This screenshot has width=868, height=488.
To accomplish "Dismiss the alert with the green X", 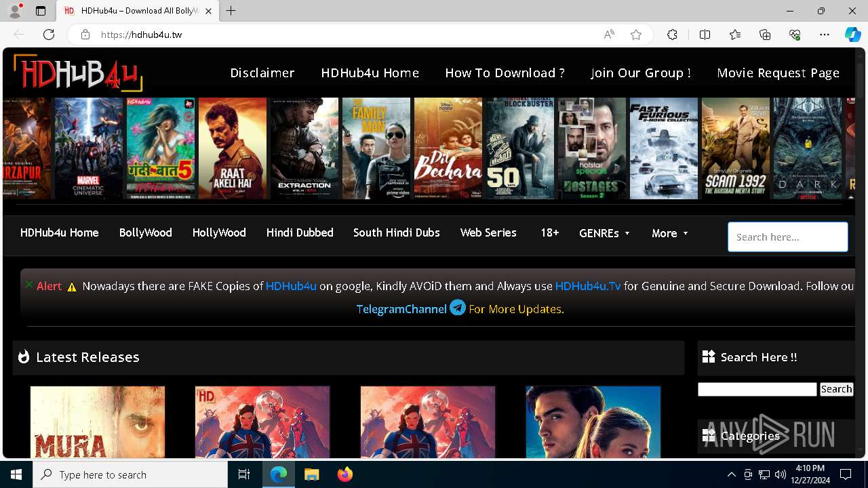I will coord(28,285).
